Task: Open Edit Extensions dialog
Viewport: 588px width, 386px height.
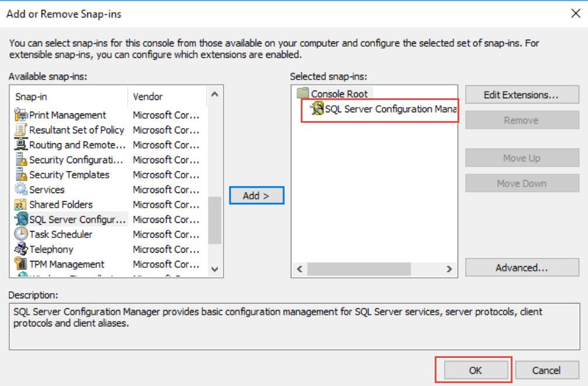Action: coord(522,94)
